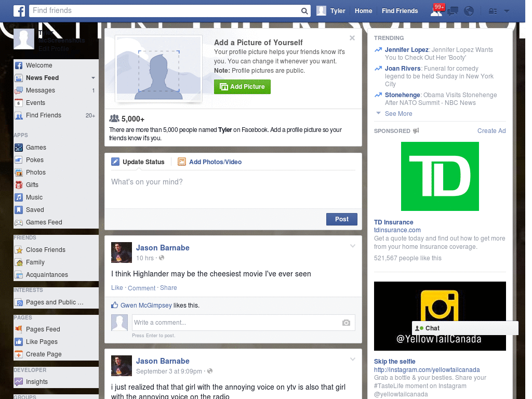Open Find Friends in top bar
The width and height of the screenshot is (532, 399).
click(400, 11)
